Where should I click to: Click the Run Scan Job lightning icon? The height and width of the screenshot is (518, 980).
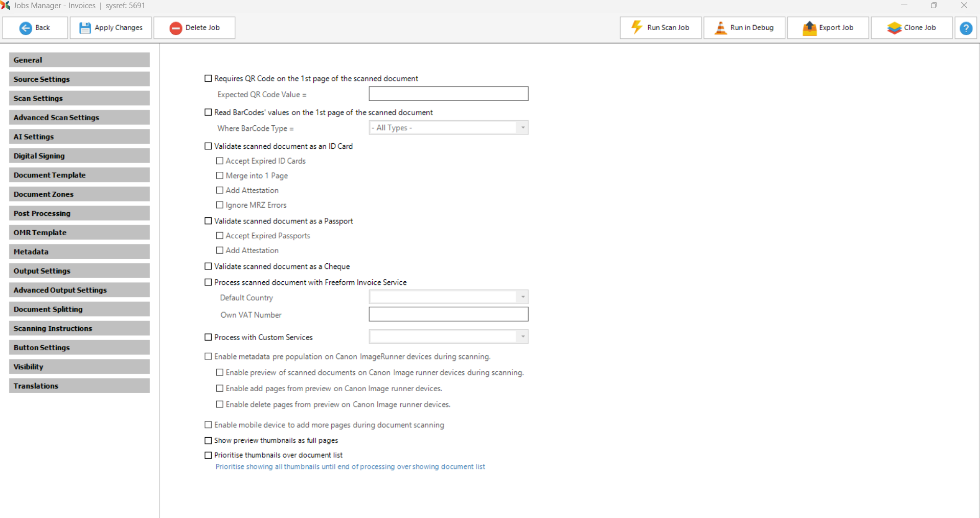(637, 28)
